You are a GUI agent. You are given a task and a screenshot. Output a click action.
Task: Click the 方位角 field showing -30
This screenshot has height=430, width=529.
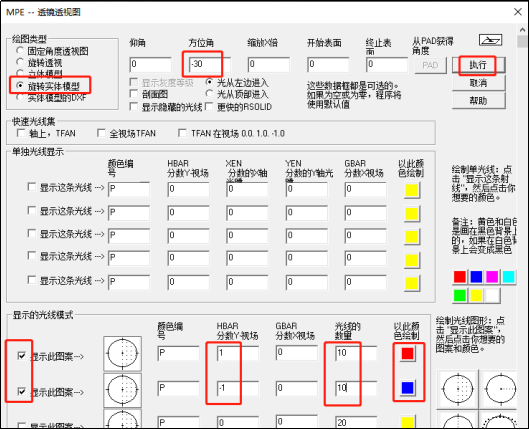(x=210, y=64)
